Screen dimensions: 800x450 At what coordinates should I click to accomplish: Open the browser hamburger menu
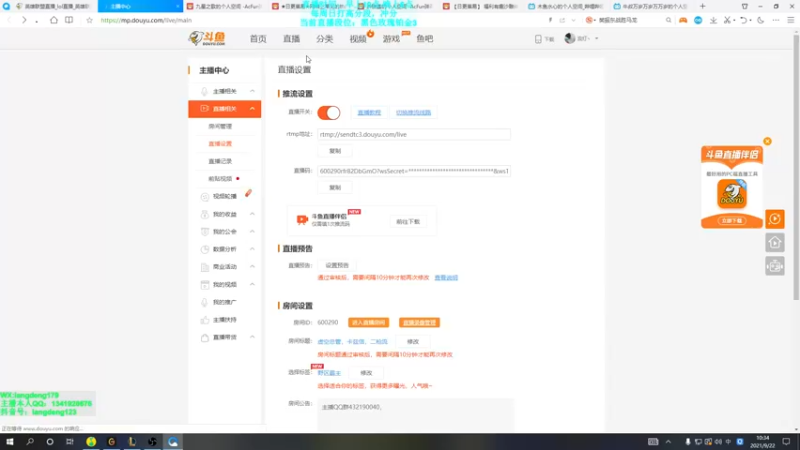click(791, 20)
